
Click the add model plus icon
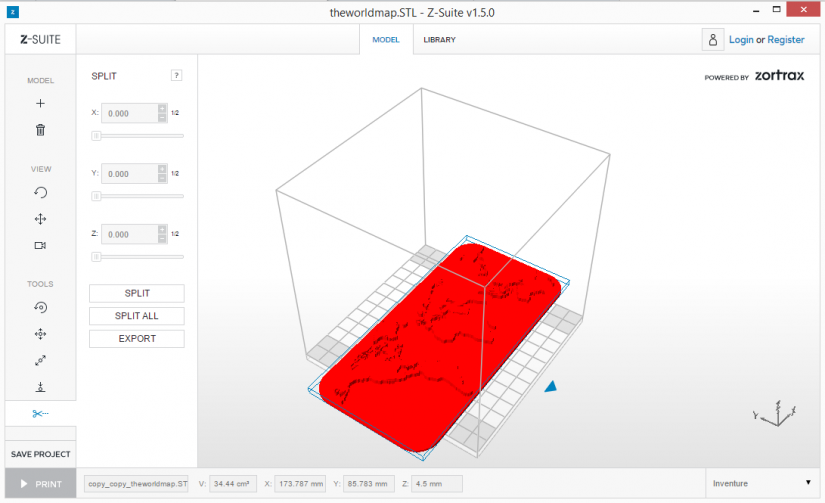[x=41, y=104]
